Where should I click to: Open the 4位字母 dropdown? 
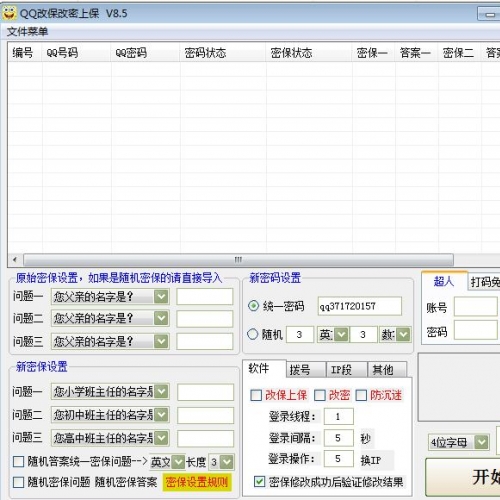(x=481, y=442)
